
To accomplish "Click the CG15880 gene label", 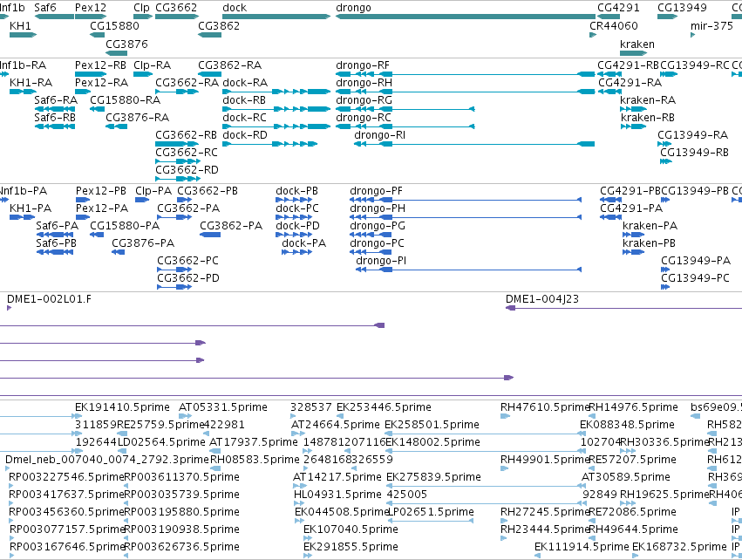I will pyautogui.click(x=114, y=26).
